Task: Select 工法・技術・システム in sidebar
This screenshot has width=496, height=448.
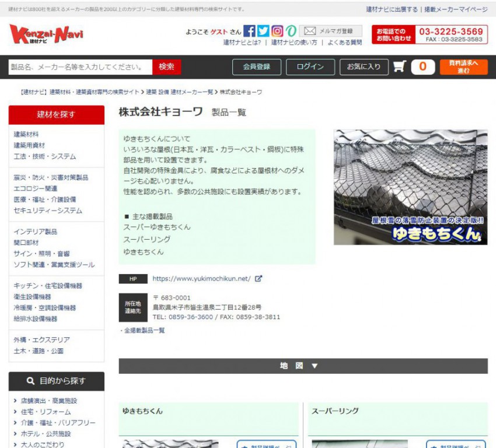Action: [44, 156]
